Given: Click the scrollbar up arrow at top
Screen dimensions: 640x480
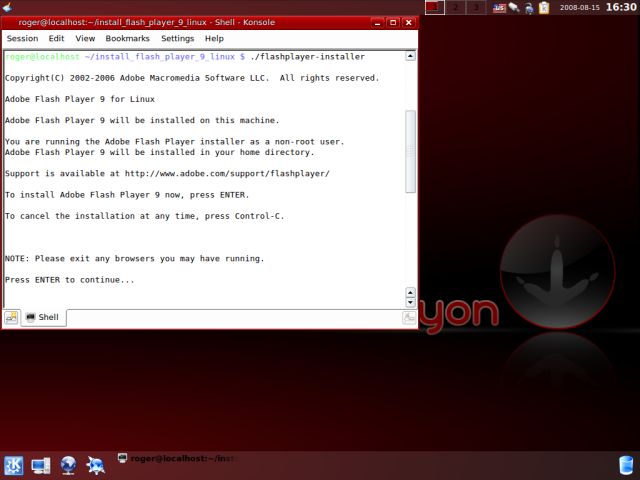Looking at the screenshot, I should (410, 56).
